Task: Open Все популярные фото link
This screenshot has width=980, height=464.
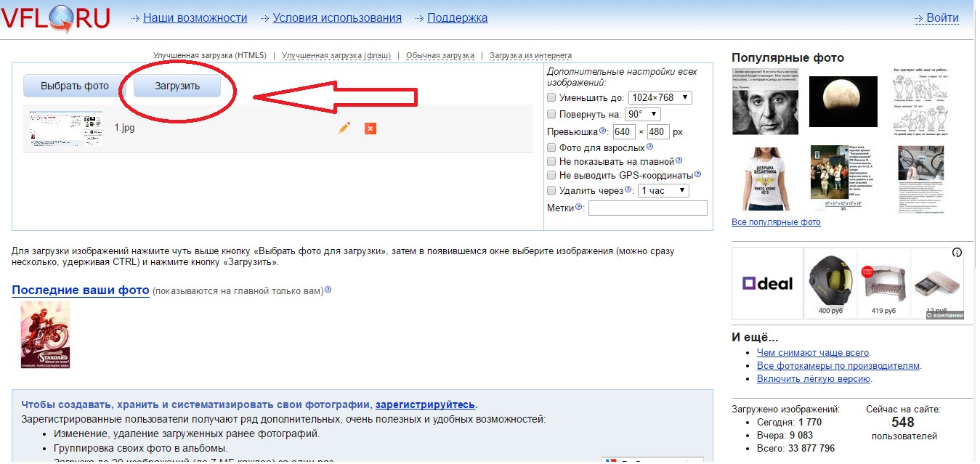Action: click(x=776, y=222)
